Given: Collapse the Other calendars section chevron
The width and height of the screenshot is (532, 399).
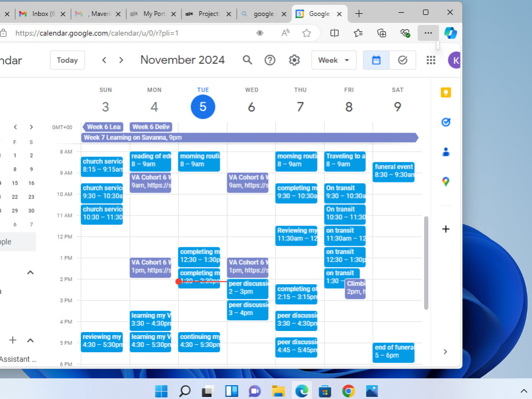Looking at the screenshot, I should [30, 340].
